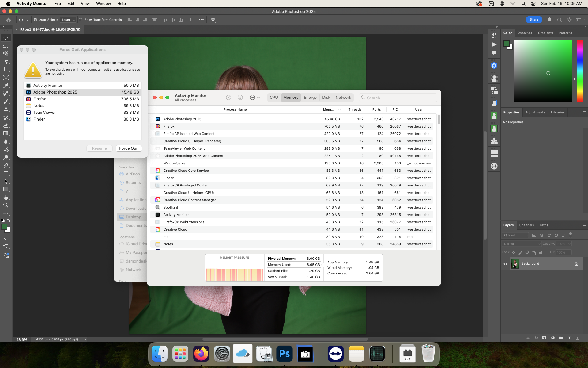Toggle pixel layer filter in Layers panel
588x368 pixels.
tap(534, 235)
